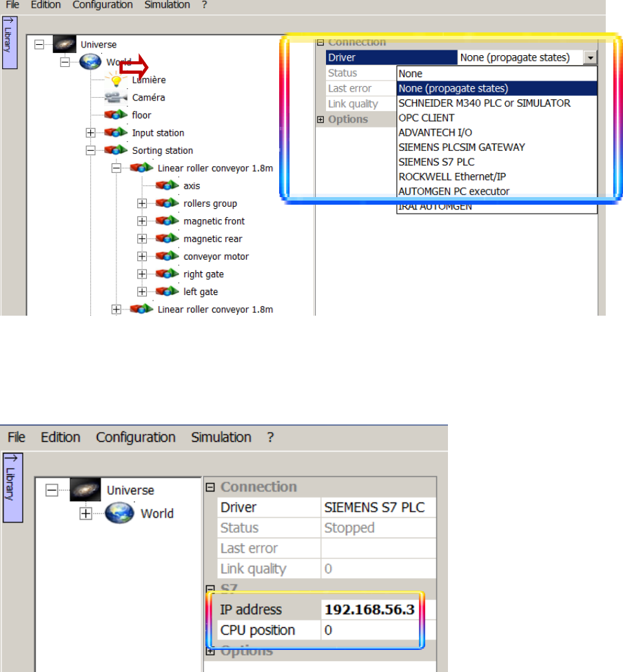The image size is (623, 672).
Task: Expand the World node in the SIEMENS S7 PLC window
Action: pos(85,513)
